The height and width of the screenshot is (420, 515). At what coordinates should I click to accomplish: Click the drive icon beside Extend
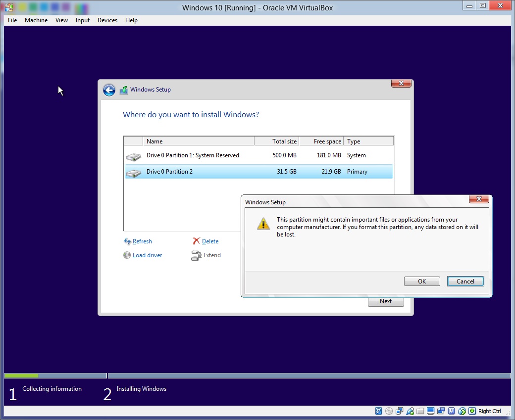point(196,255)
